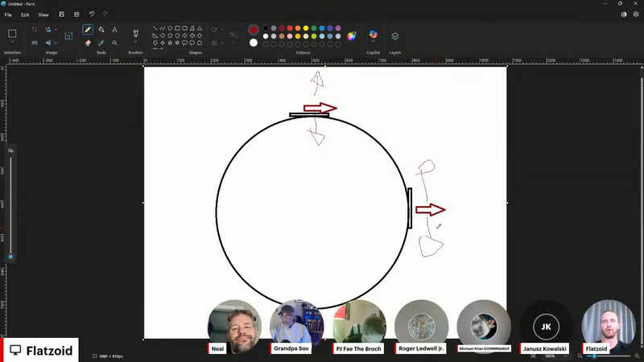Viewport: 644px width, 362px height.
Task: Open Paint settings gear
Action: [x=636, y=14]
